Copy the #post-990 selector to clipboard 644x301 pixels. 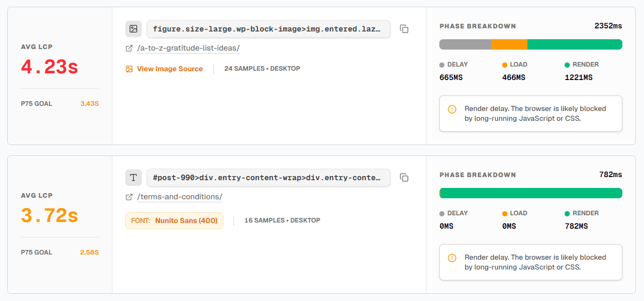click(x=404, y=178)
